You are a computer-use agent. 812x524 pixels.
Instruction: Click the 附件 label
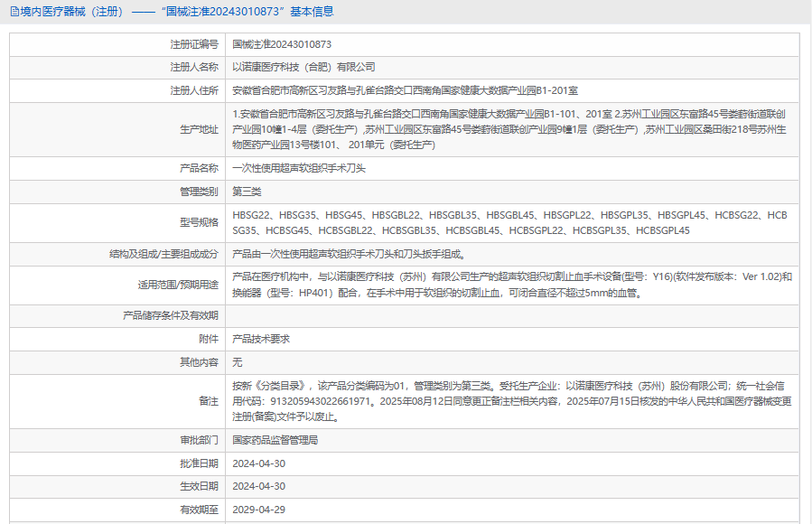(209, 339)
